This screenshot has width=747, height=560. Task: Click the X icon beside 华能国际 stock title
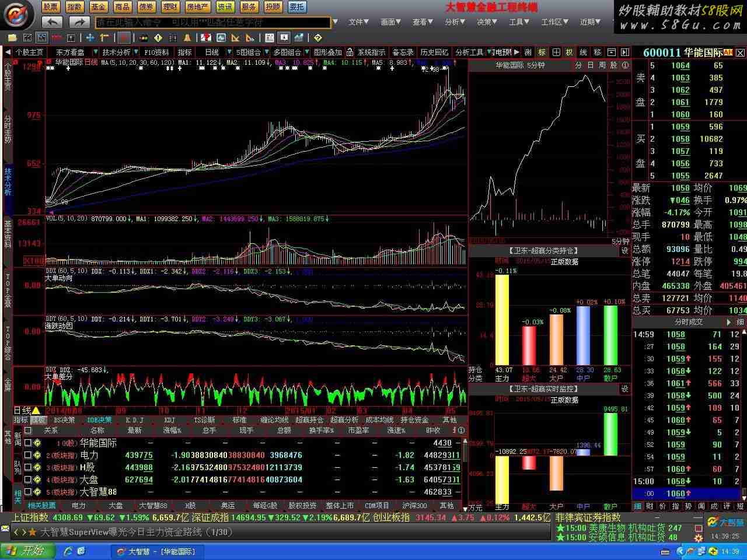pyautogui.click(x=740, y=52)
